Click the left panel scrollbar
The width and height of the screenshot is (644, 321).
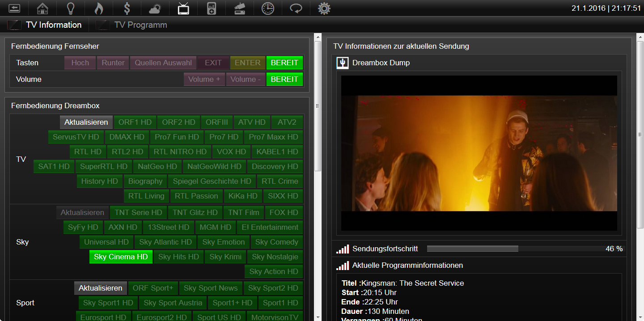pos(318,106)
